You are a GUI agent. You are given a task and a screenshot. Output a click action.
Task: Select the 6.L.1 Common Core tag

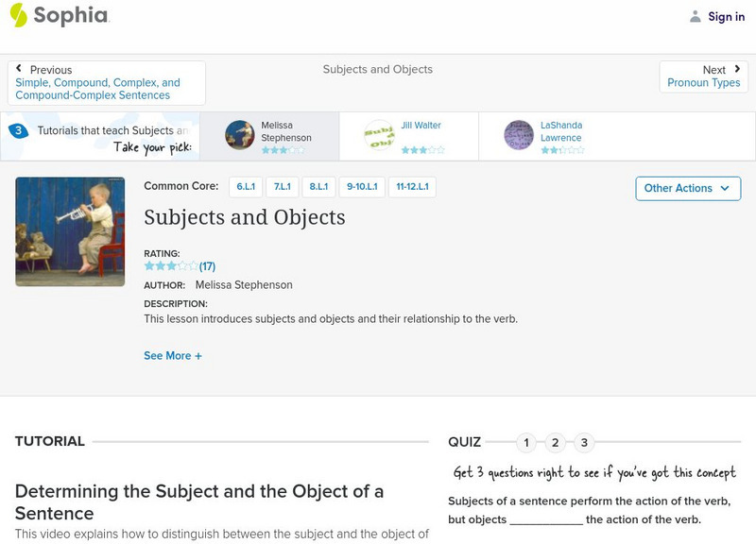tap(244, 187)
